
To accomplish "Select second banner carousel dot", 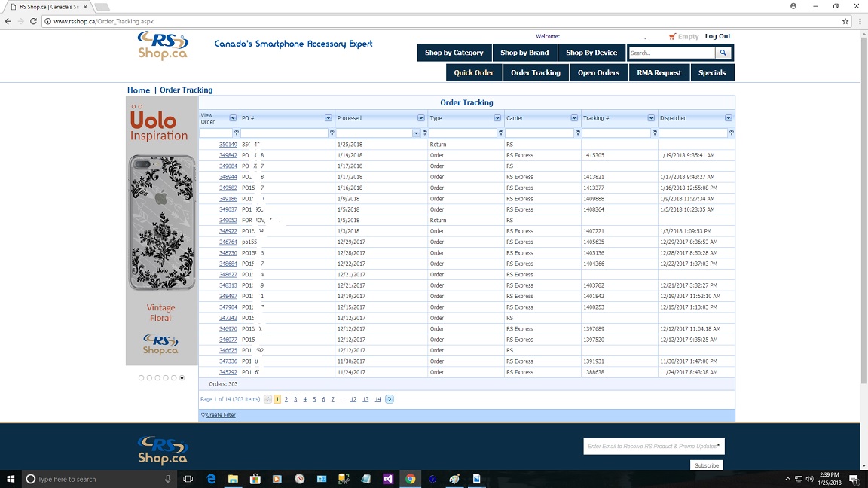I will (149, 378).
